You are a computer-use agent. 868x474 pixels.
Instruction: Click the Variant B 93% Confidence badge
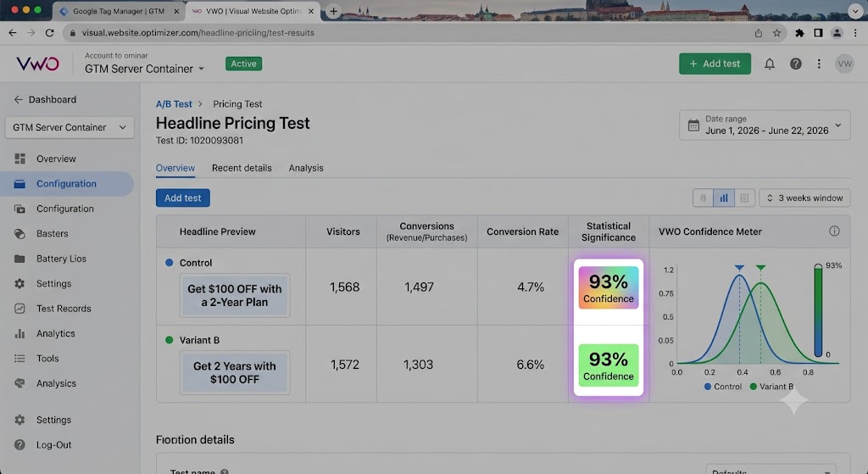609,365
